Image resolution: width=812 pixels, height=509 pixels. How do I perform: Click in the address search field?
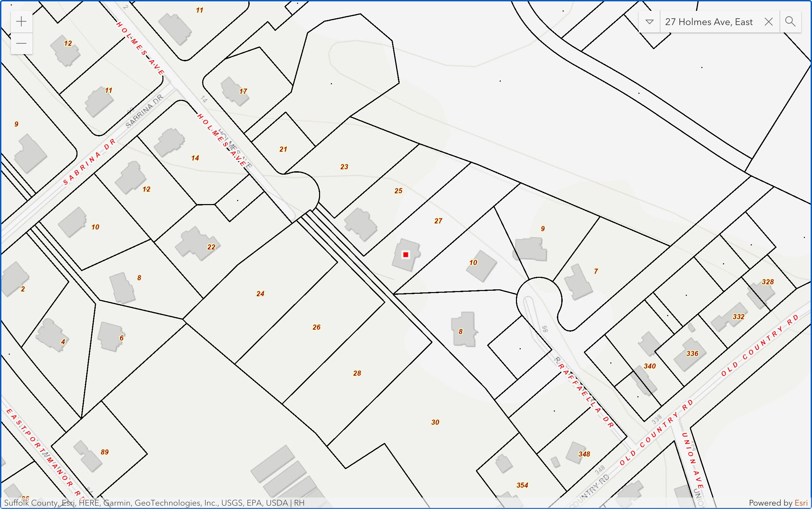pos(709,22)
